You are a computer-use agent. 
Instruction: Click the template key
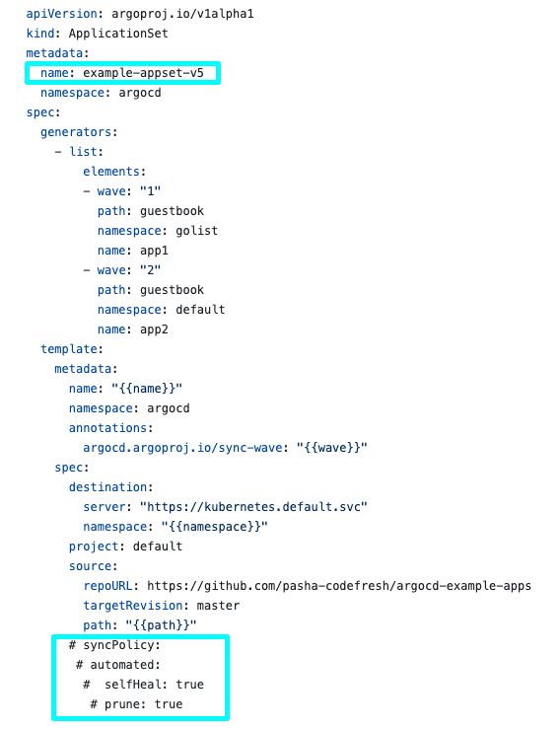coord(69,349)
